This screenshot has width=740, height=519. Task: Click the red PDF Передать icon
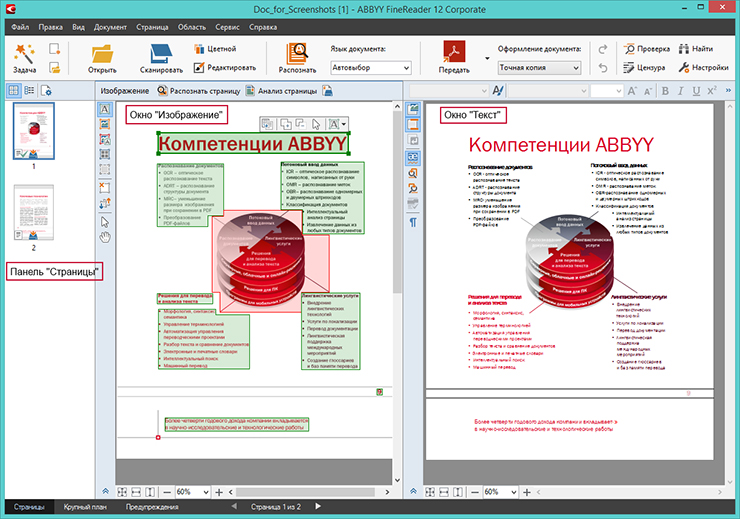pyautogui.click(x=454, y=51)
